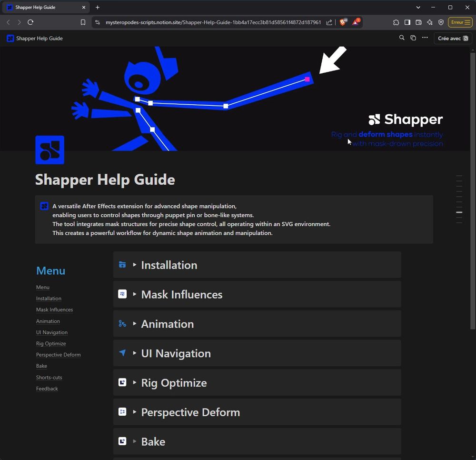Click the blue Menu heading
Image resolution: width=476 pixels, height=460 pixels.
[51, 270]
